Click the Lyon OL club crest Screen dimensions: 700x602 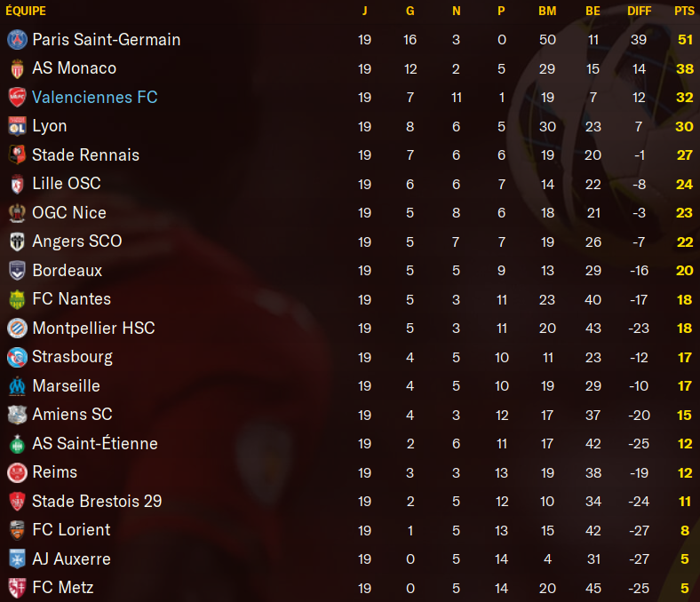coord(17,126)
